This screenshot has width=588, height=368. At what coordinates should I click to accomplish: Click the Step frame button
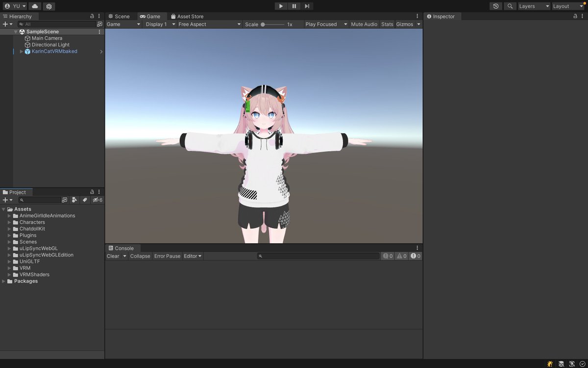click(307, 6)
